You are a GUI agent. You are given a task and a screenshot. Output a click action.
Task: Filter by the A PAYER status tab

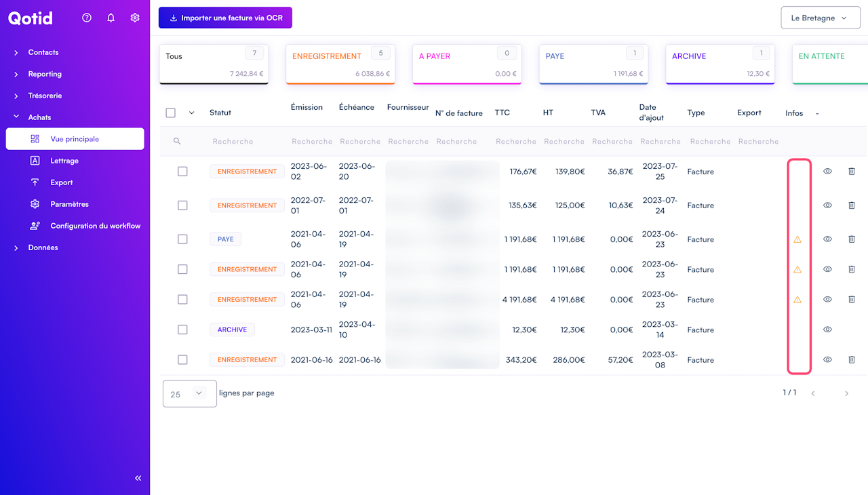(467, 64)
